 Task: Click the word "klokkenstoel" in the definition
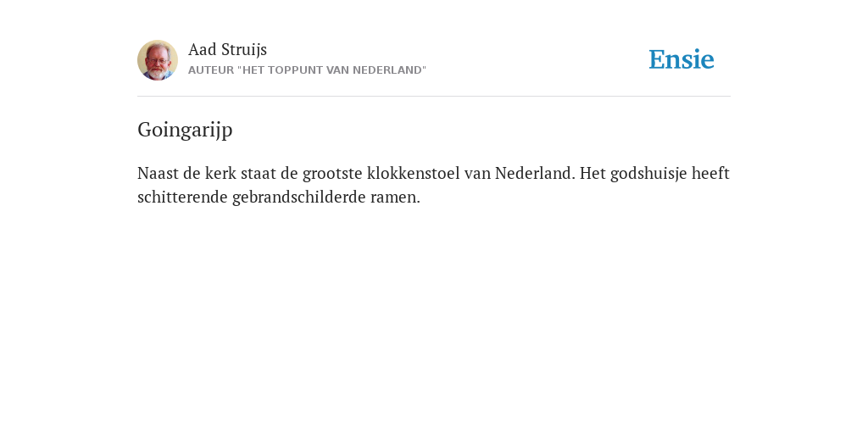414,173
